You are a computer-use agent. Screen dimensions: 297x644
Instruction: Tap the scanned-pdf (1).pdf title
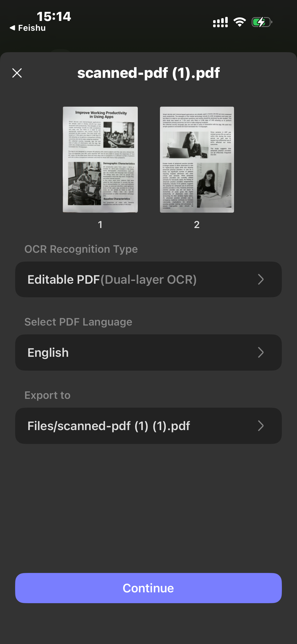(x=149, y=73)
